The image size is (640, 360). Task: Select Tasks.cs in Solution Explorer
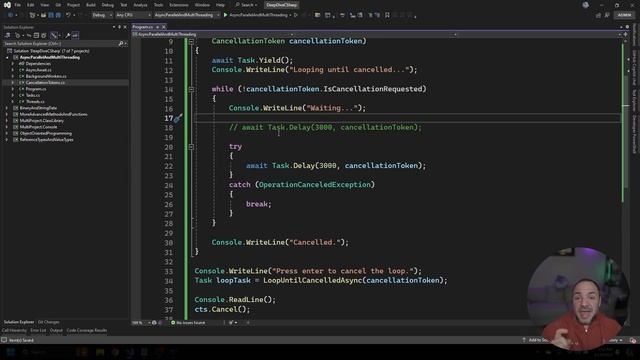point(33,96)
